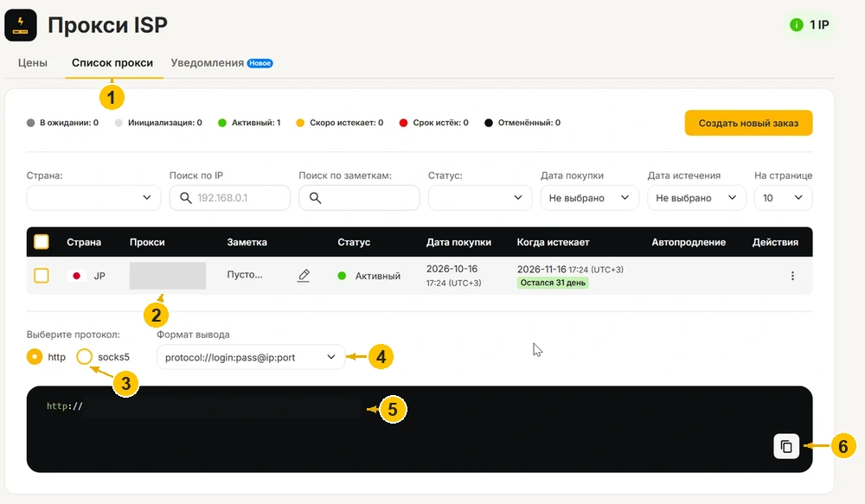Viewport: 865px width, 504px height.
Task: Click the Автопродление column header
Action: point(689,242)
